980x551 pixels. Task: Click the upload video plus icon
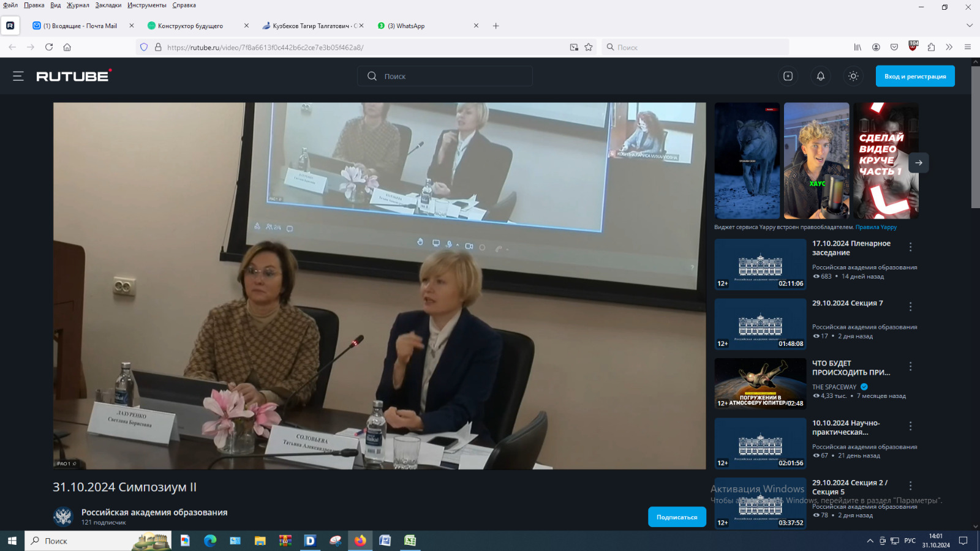788,76
